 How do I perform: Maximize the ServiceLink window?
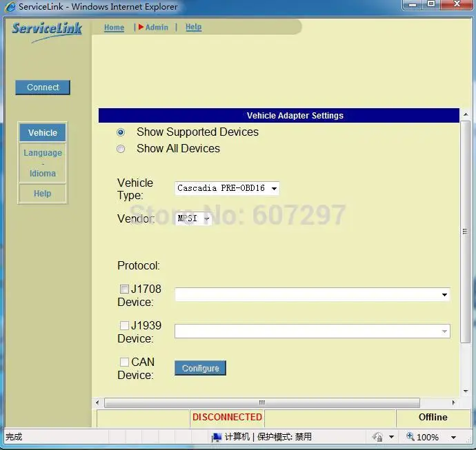coord(431,4)
